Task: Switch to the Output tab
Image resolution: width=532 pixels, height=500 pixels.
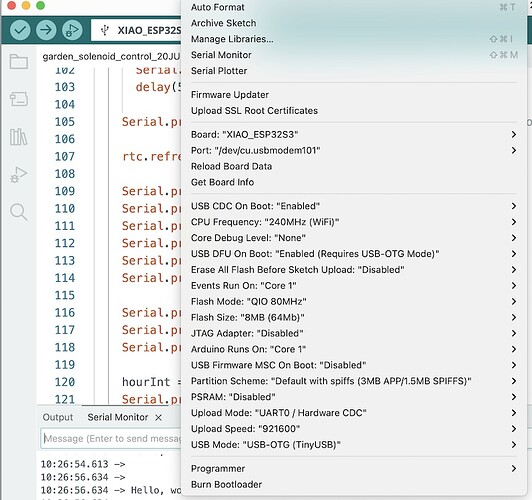Action: coord(58,417)
